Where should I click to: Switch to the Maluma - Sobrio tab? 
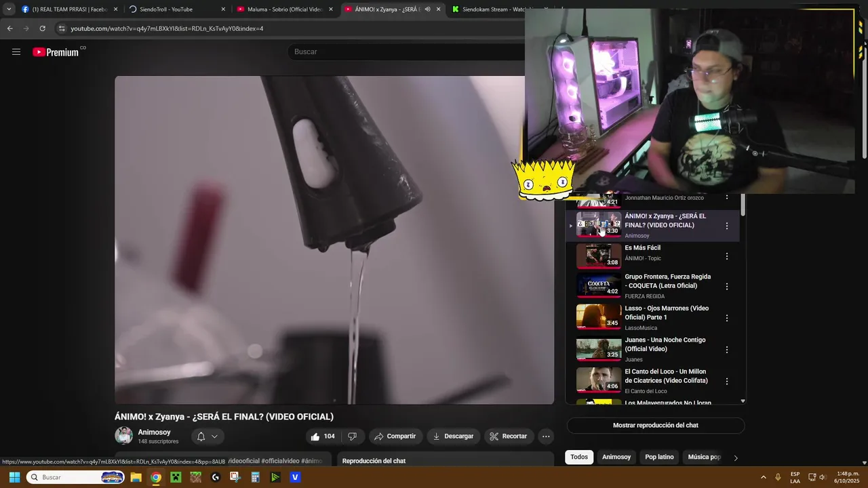pyautogui.click(x=285, y=9)
